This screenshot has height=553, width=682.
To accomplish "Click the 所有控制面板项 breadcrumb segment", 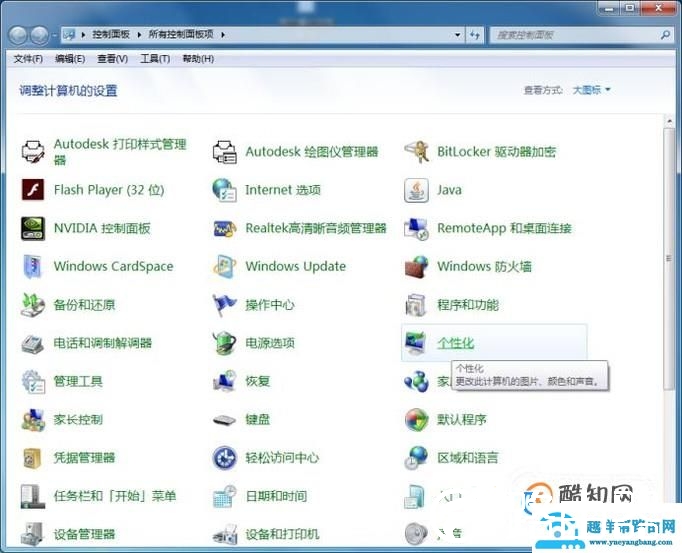I will [181, 34].
